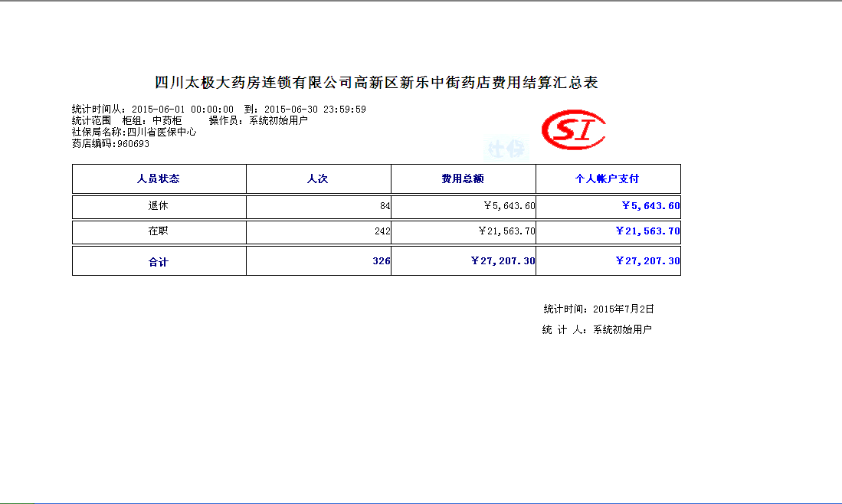Click the 药店编码:960693 line

point(110,144)
